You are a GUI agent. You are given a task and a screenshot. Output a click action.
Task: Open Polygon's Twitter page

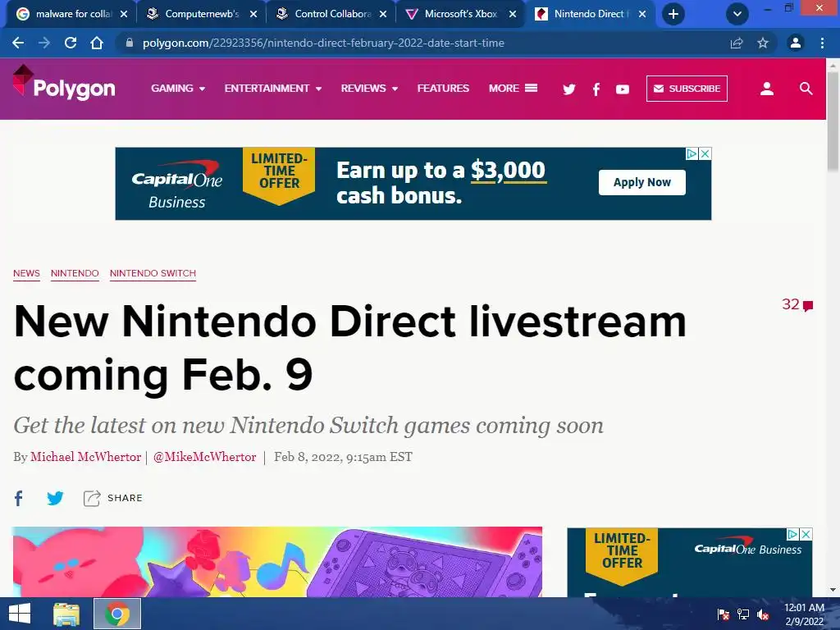pyautogui.click(x=569, y=89)
